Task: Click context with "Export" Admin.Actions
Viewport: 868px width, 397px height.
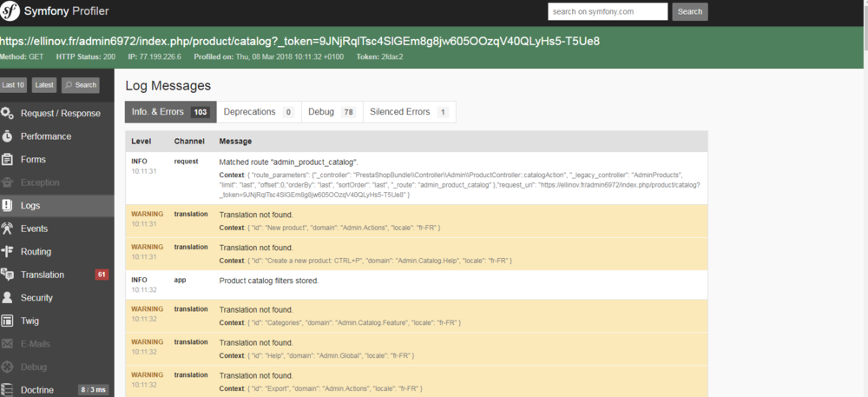Action: (x=321, y=388)
